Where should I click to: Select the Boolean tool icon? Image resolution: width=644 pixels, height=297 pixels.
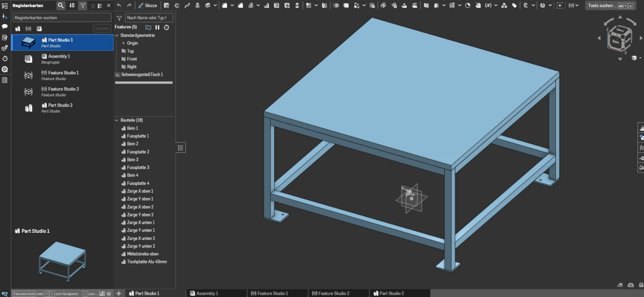click(336, 5)
